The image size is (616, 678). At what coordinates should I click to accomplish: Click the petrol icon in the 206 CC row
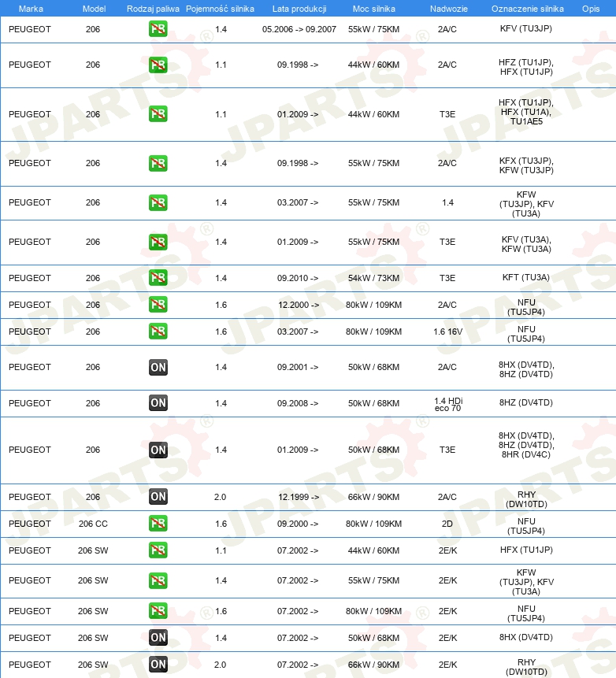pyautogui.click(x=158, y=524)
